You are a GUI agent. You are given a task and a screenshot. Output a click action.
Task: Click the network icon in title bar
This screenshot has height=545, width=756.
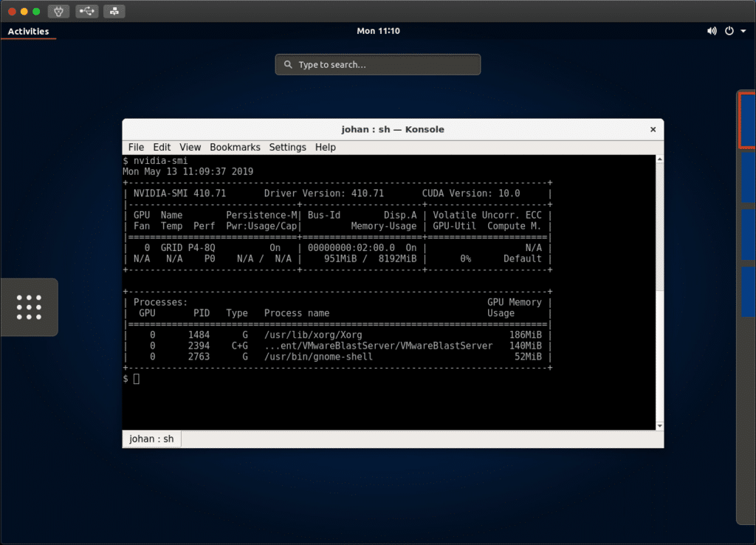click(x=114, y=12)
